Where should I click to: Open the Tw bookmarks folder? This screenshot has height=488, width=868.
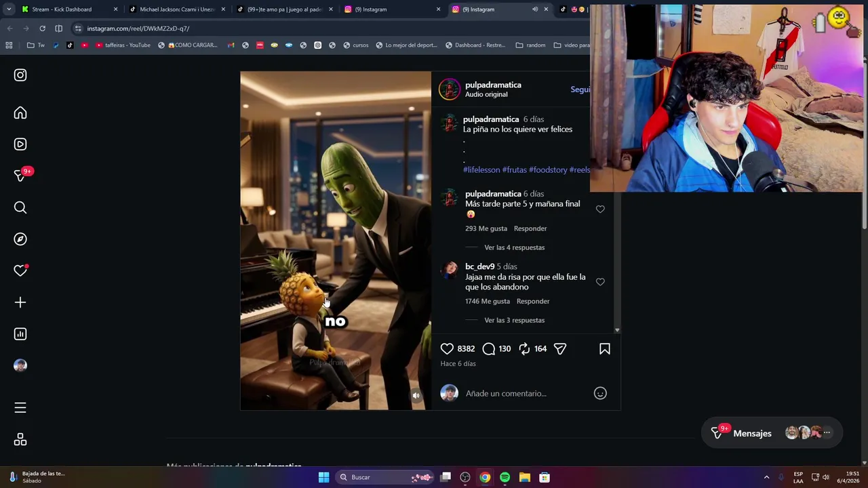click(36, 45)
